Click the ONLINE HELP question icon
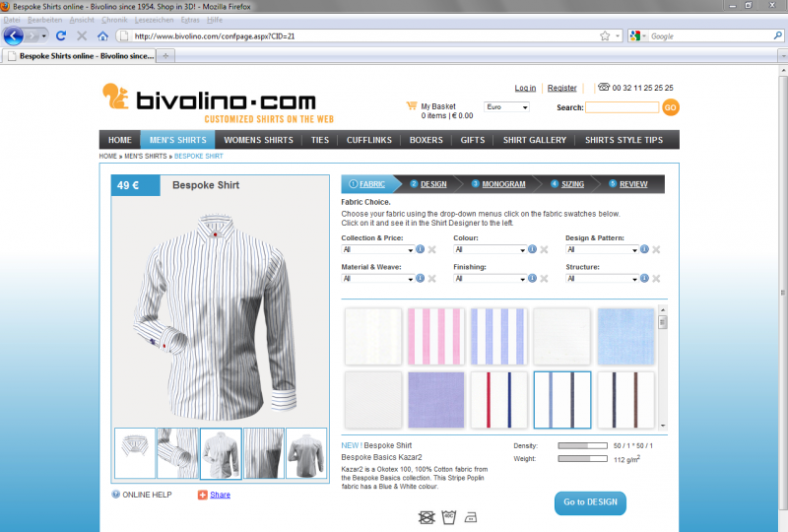 click(x=115, y=495)
